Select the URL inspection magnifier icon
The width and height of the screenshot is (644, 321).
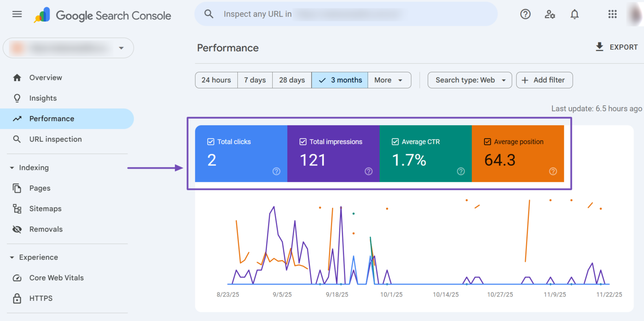16,139
